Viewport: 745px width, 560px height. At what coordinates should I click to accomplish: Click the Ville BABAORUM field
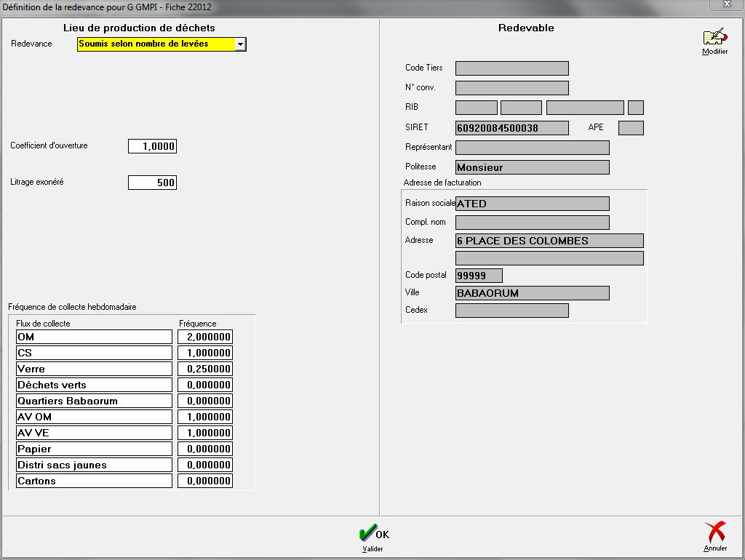[x=532, y=293]
